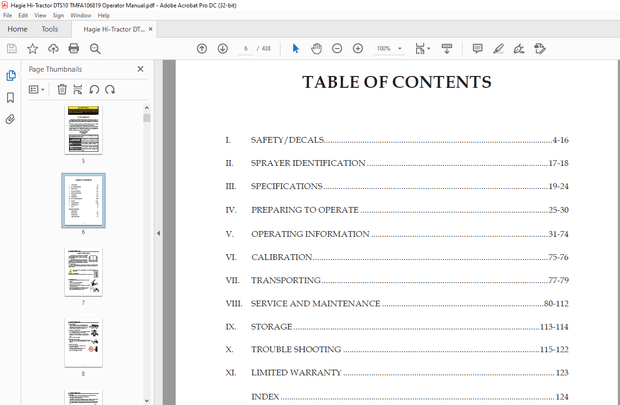This screenshot has width=620, height=405.
Task: Open the View menu
Action: click(40, 15)
